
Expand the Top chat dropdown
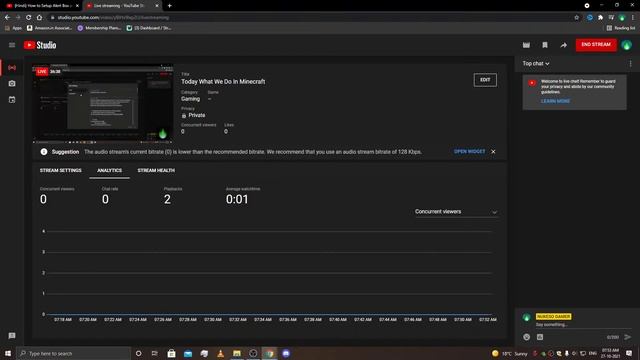coord(536,64)
